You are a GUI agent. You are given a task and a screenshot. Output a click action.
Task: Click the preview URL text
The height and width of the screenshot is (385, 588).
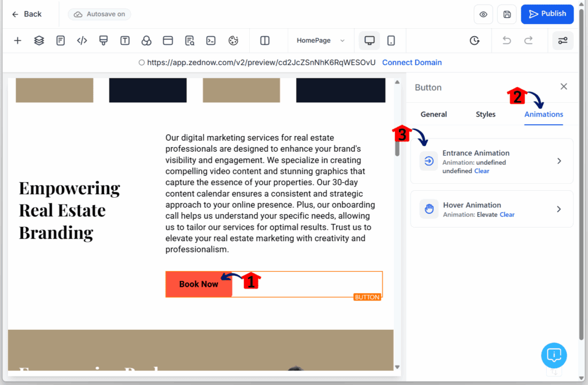click(x=261, y=63)
